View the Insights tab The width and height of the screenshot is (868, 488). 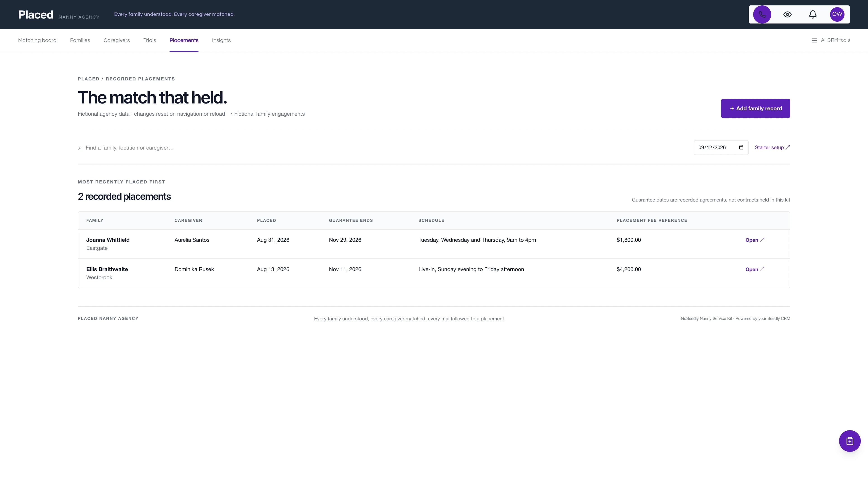click(x=221, y=40)
